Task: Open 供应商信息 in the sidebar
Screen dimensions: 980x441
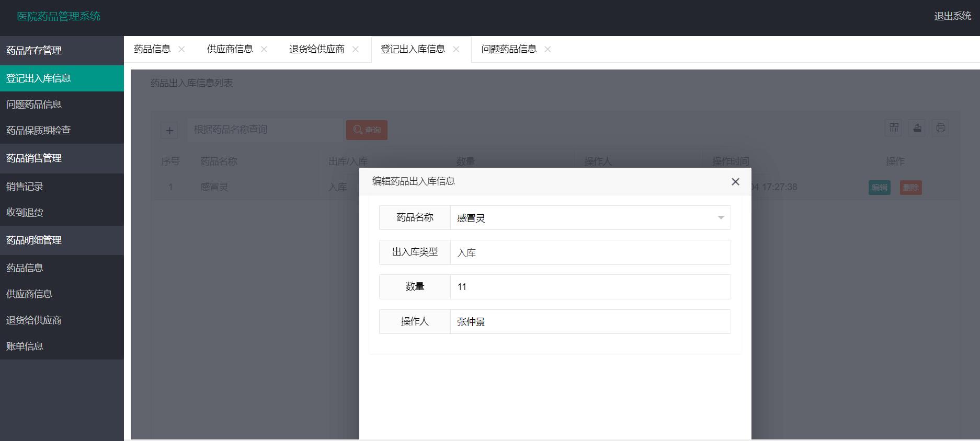Action: click(62, 294)
